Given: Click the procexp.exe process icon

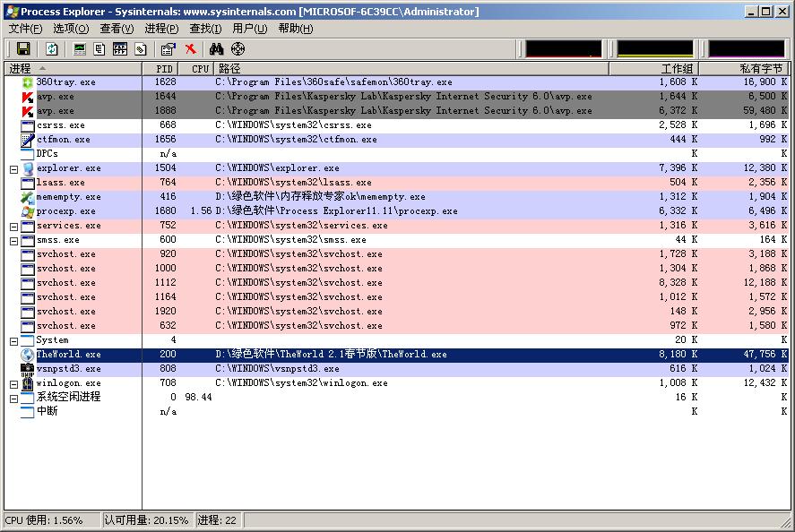Looking at the screenshot, I should [x=28, y=211].
